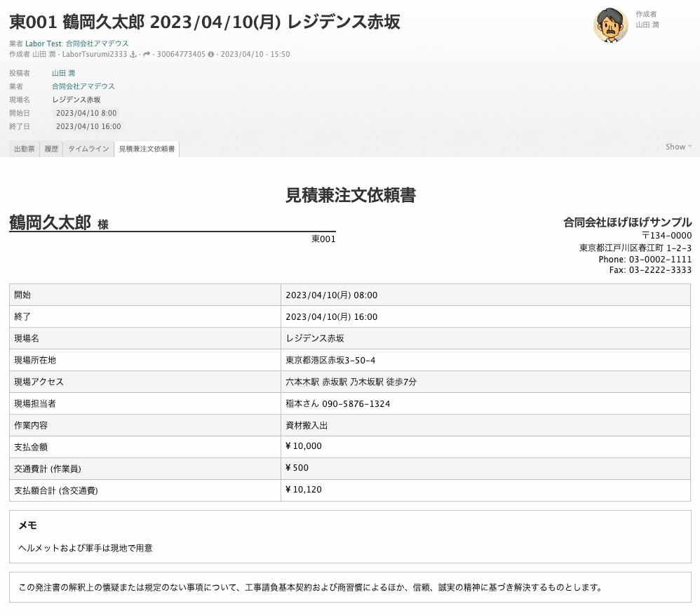Select the 見積兼注文依頼書 tab

pos(147,149)
